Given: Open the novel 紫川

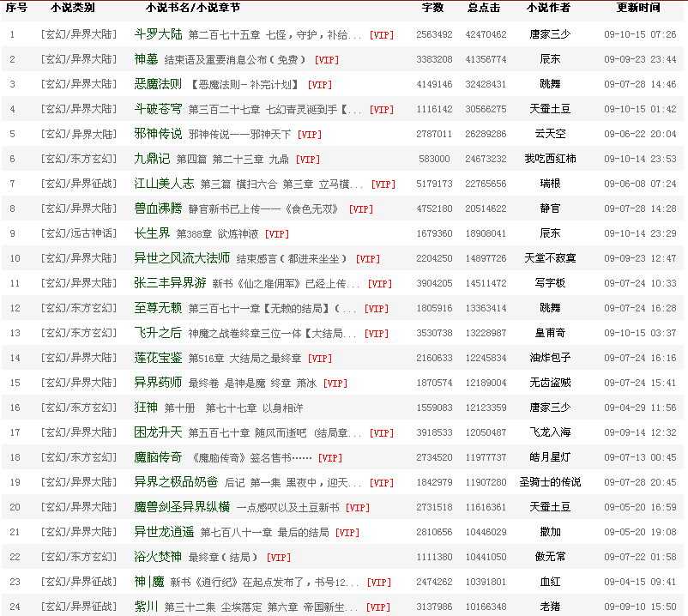Looking at the screenshot, I should 146,607.
